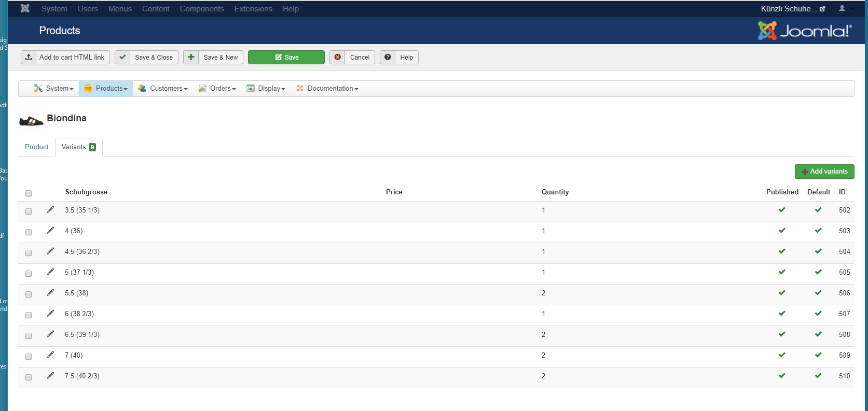Toggle Default checkmark for variant 503

tap(818, 231)
